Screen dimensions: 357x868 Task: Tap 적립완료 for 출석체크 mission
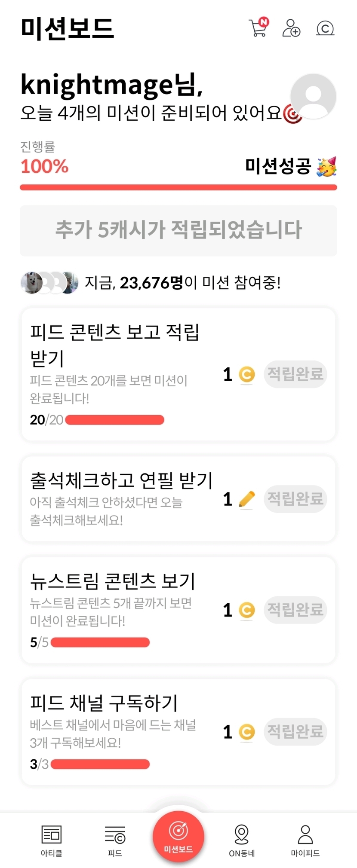click(295, 498)
